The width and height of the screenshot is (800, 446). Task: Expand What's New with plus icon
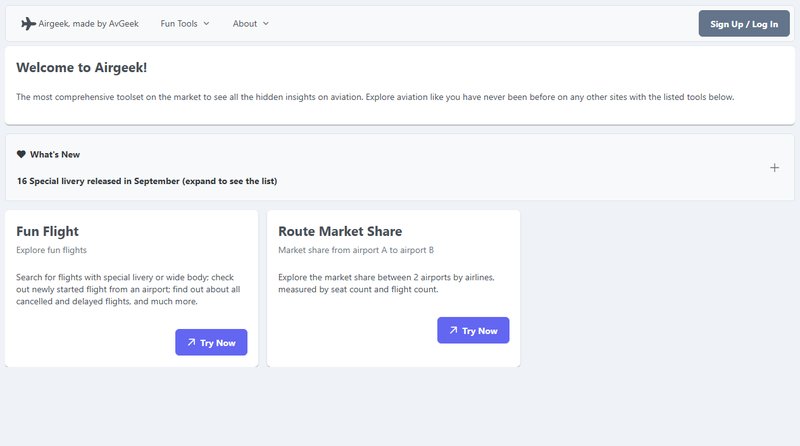[x=774, y=167]
